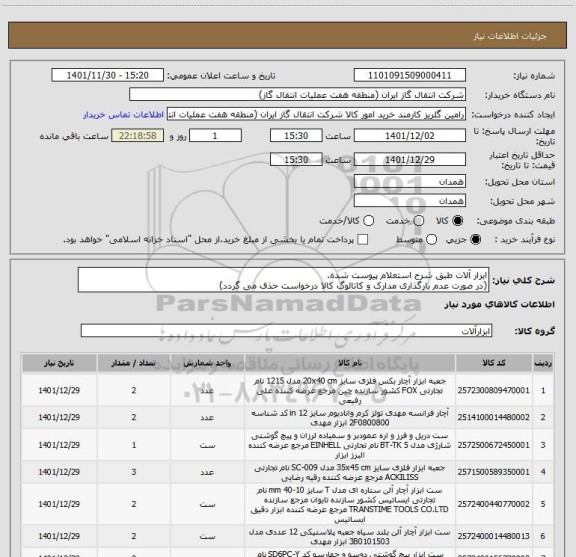Click the 3B0101503 Allen key set item name
The image size is (576, 557).
coord(350,537)
